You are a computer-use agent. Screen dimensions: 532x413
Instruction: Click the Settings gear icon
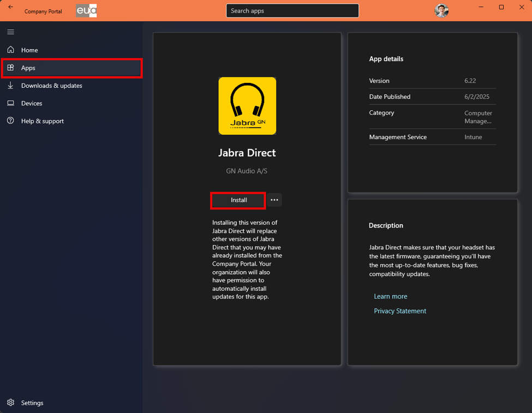(10, 403)
